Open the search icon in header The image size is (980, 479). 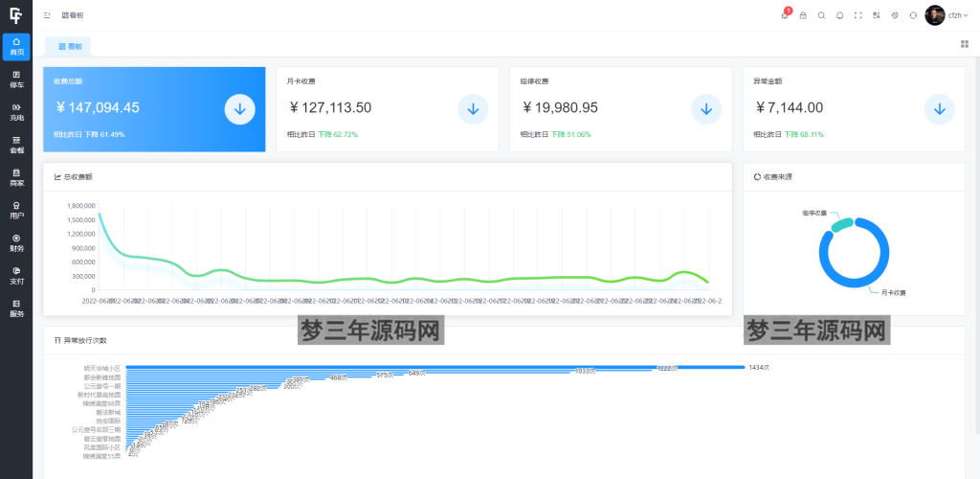[x=821, y=15]
